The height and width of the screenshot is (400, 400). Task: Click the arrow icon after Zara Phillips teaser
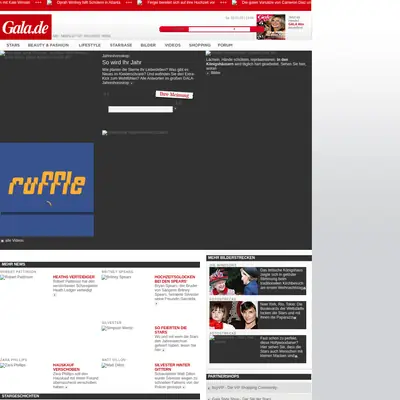pos(66,387)
